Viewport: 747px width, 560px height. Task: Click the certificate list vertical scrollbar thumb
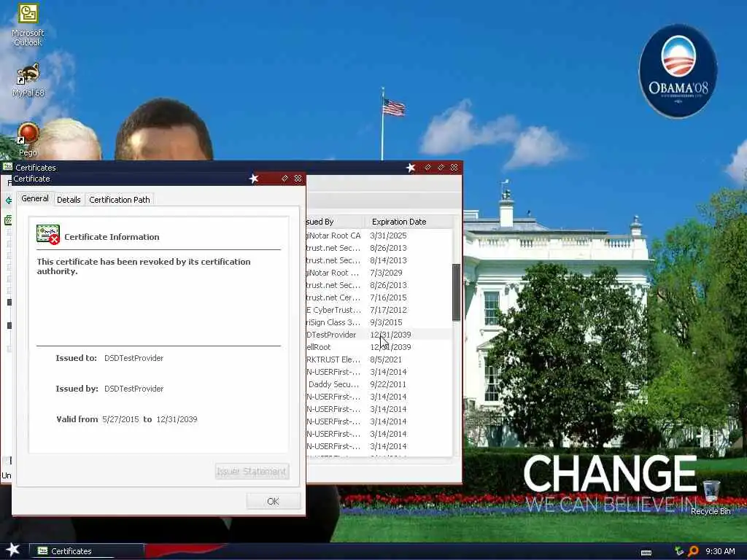click(x=456, y=292)
